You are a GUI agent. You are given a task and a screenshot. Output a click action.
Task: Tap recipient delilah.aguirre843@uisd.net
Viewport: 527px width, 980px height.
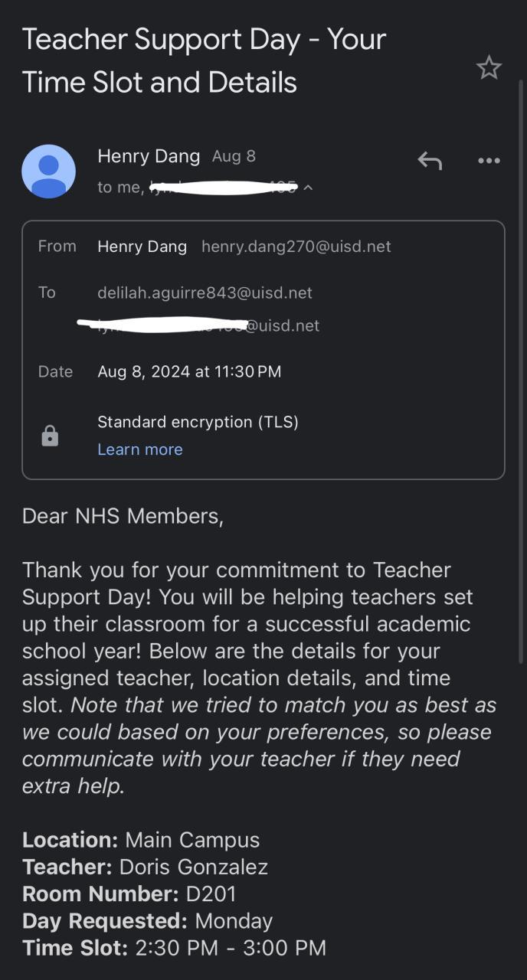click(205, 292)
